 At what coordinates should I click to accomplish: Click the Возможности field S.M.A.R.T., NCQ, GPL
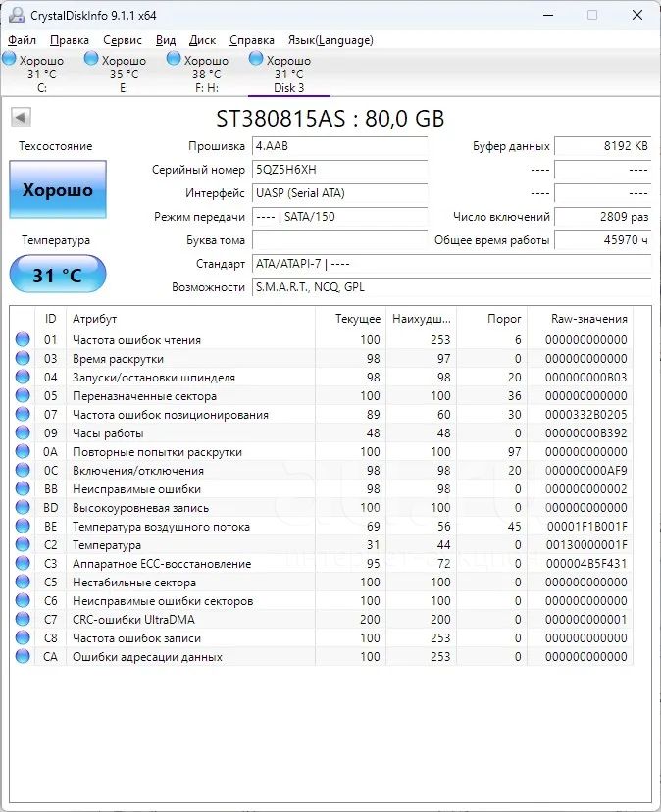pyautogui.click(x=451, y=287)
